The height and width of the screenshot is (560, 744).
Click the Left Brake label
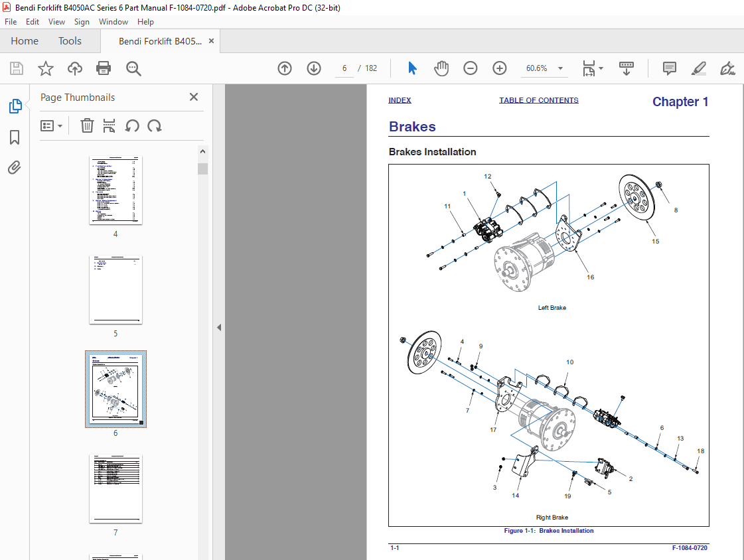[552, 308]
